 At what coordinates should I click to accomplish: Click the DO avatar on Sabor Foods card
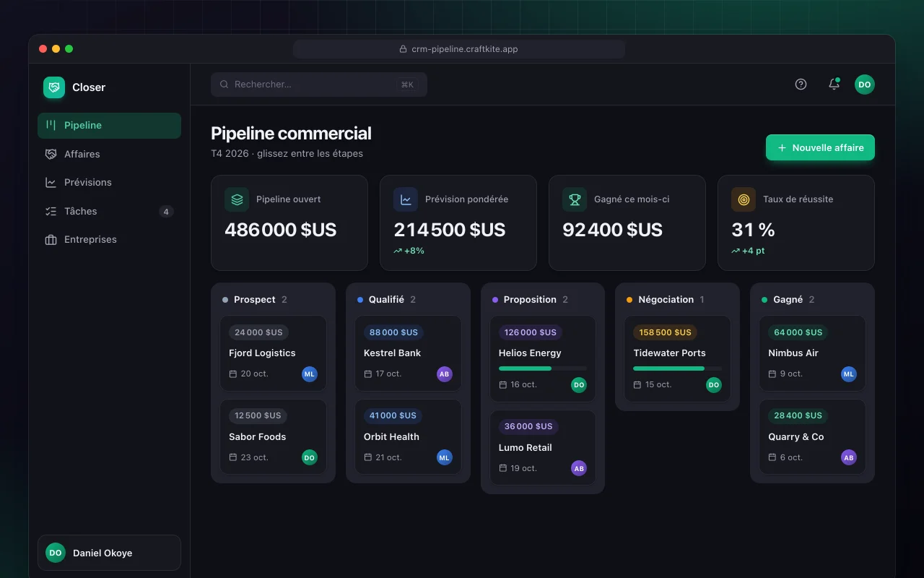click(x=310, y=458)
